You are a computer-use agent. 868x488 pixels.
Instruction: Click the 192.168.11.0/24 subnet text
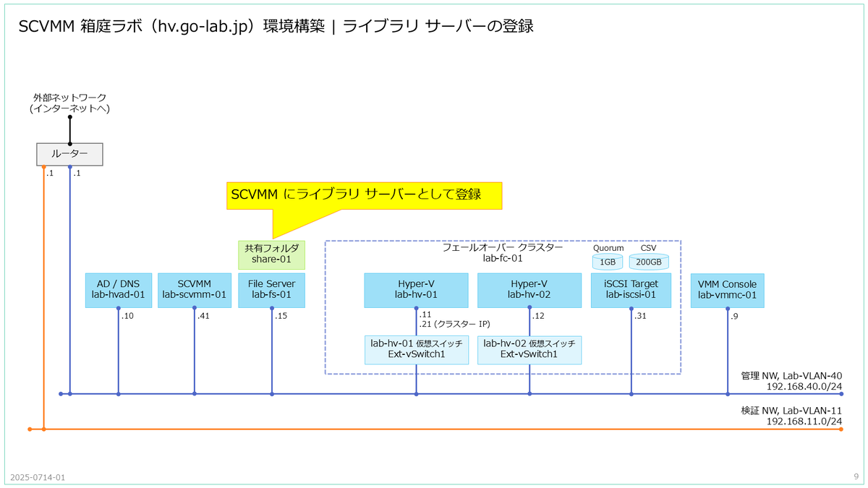coord(804,421)
